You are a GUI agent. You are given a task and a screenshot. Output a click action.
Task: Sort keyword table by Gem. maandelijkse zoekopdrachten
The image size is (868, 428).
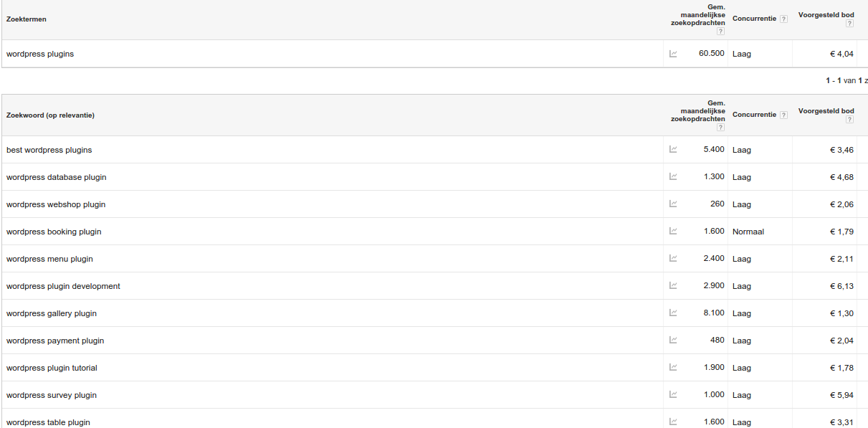697,111
